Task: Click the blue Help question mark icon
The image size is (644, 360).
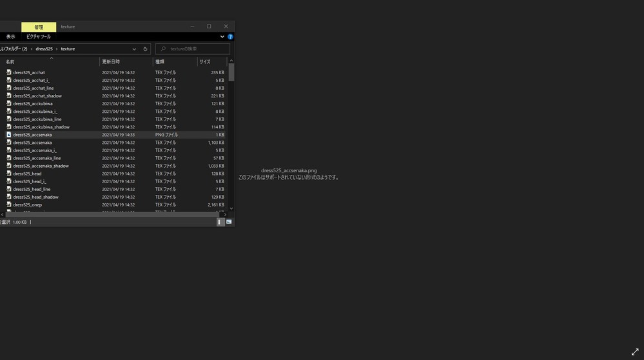Action: pos(230,37)
